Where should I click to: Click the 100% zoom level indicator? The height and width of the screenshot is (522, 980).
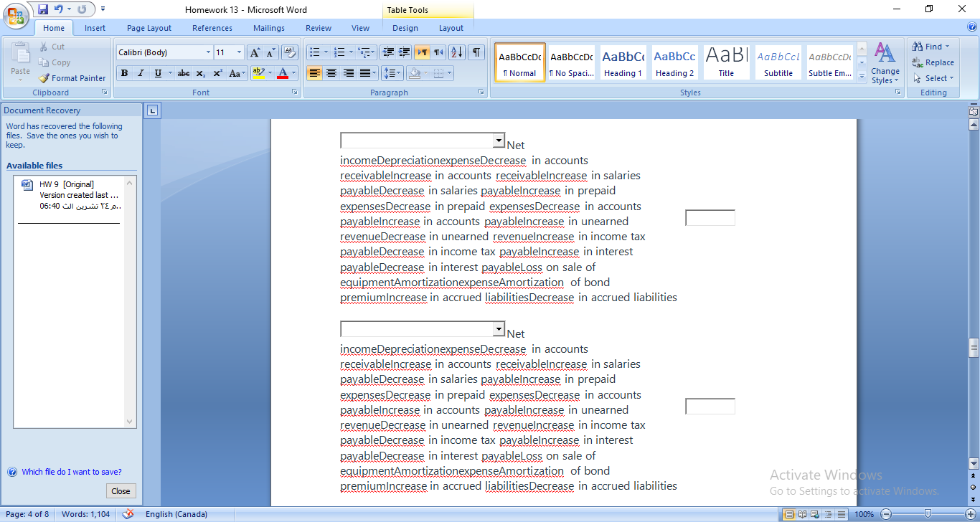[864, 514]
